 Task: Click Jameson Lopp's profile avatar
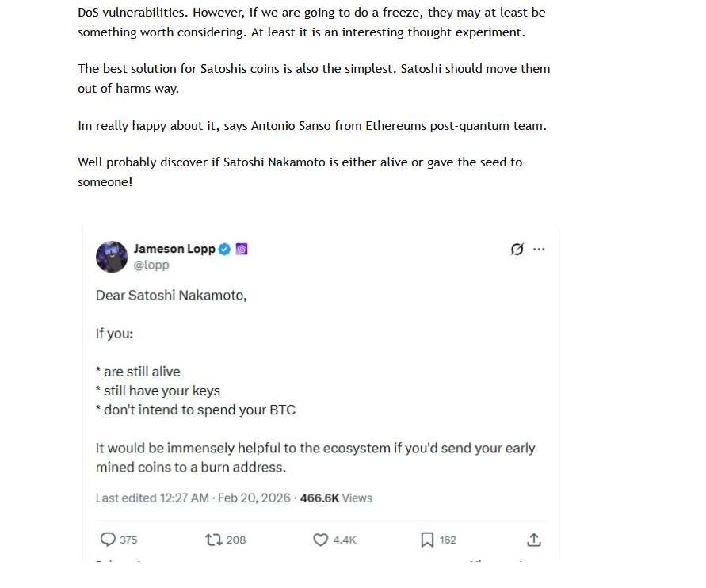click(112, 257)
